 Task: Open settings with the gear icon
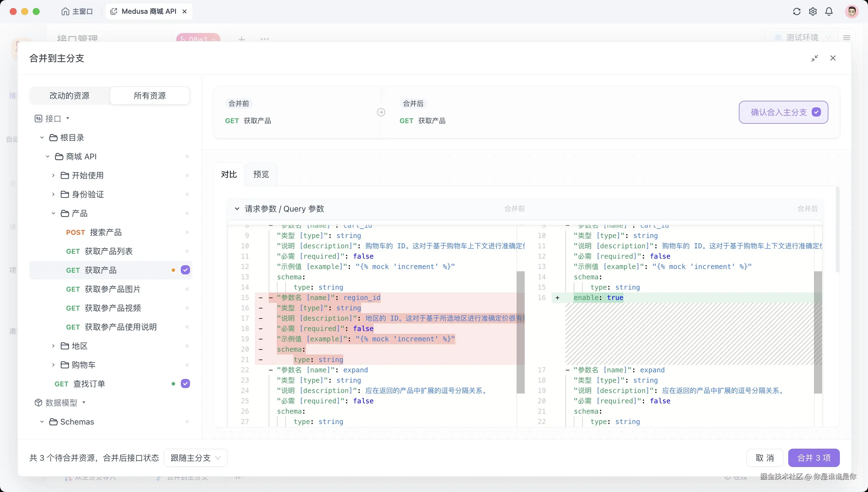(x=813, y=11)
